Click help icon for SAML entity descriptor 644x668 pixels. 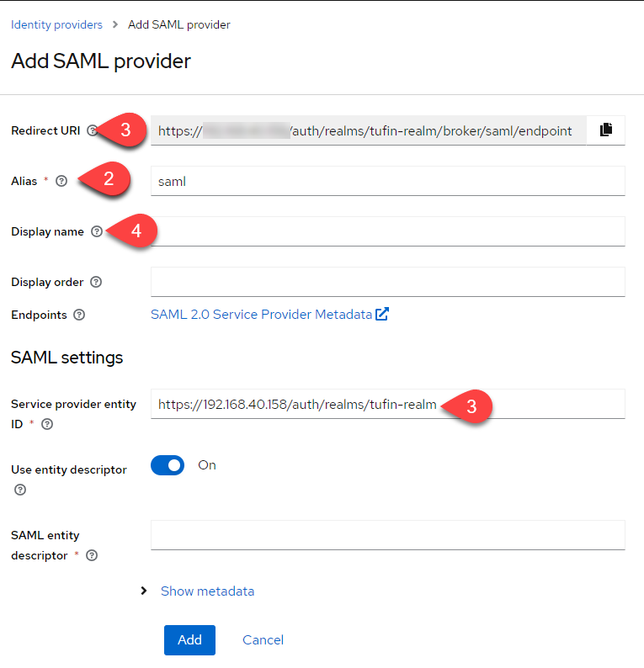click(92, 555)
